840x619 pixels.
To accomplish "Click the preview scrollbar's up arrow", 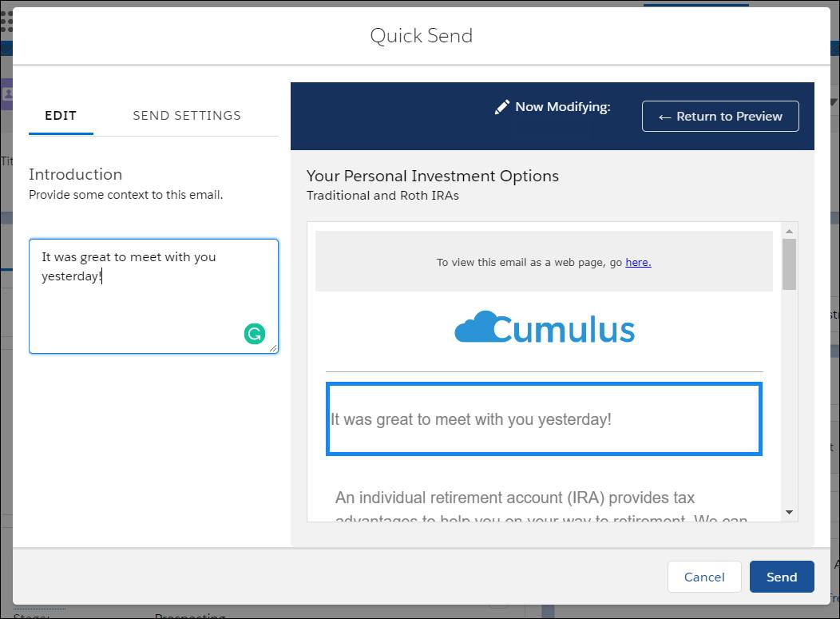I will pyautogui.click(x=790, y=231).
